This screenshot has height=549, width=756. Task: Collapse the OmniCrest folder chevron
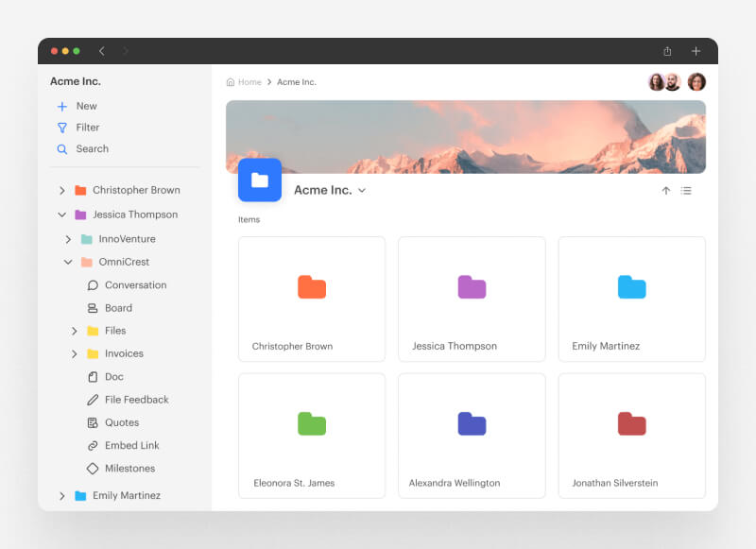click(x=68, y=262)
